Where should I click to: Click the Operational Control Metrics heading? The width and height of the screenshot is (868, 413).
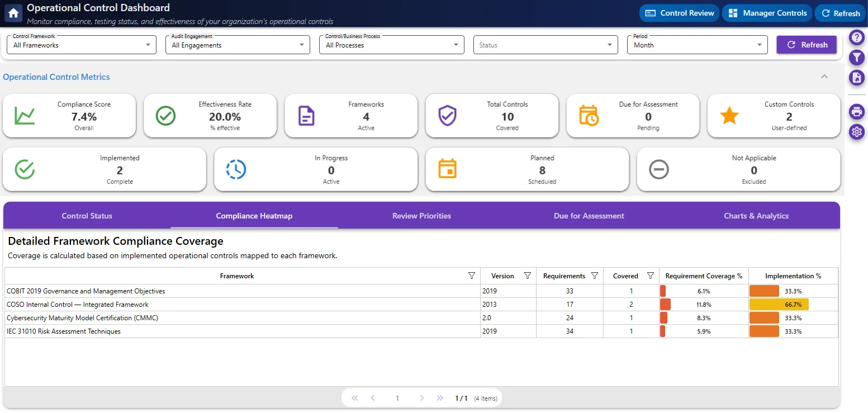tap(56, 77)
